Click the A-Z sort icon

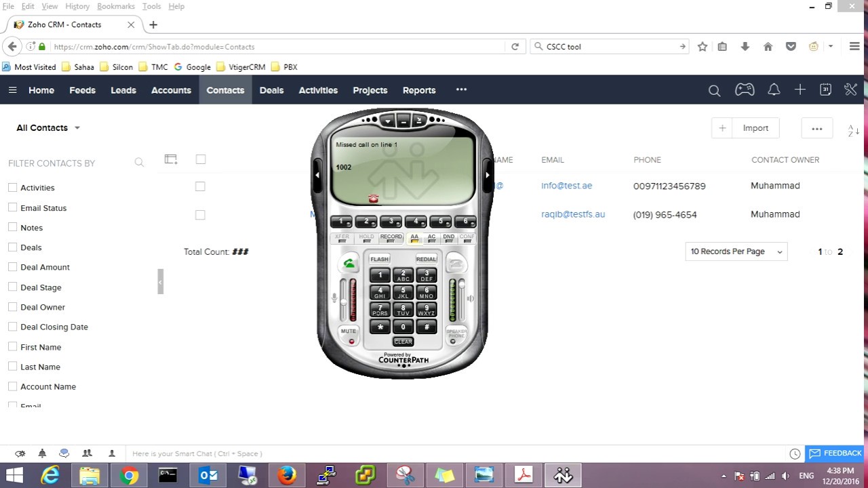click(x=853, y=130)
